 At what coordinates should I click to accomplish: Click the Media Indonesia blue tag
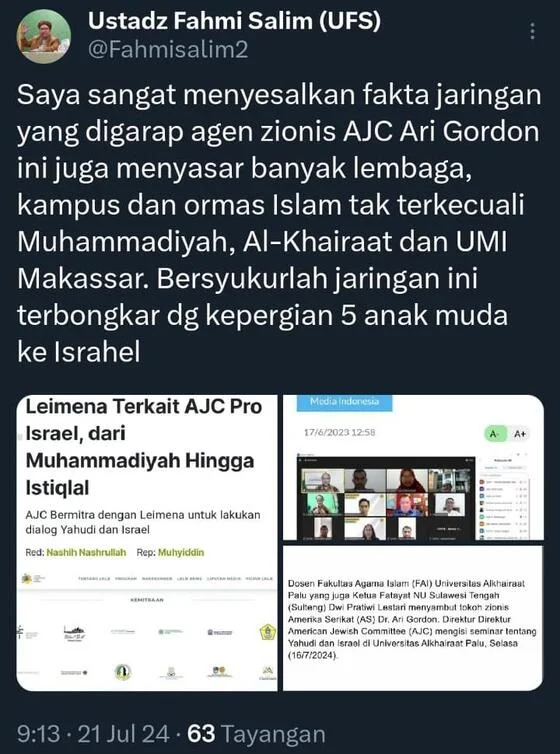(x=344, y=402)
